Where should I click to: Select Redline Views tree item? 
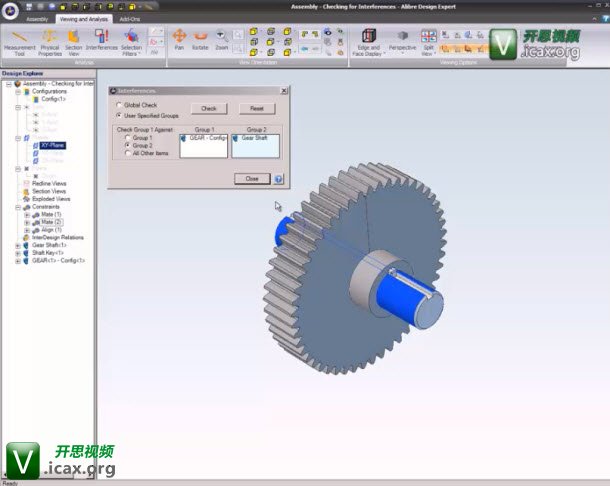(x=49, y=183)
